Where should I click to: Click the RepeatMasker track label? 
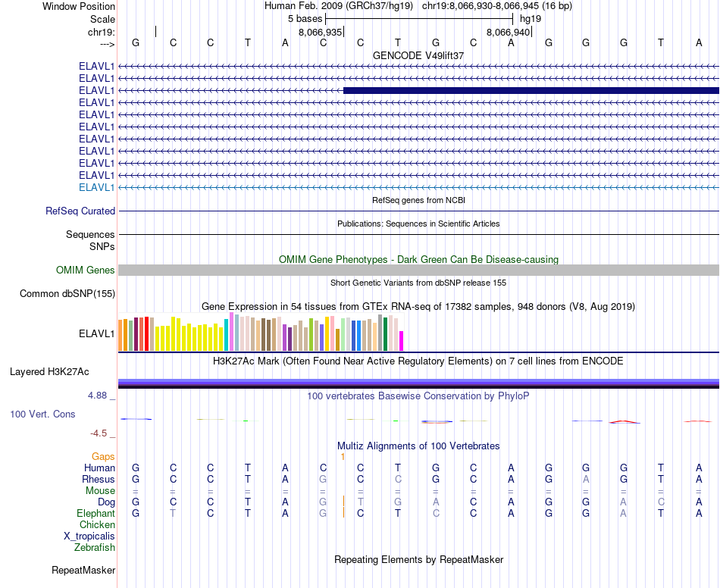tap(83, 570)
